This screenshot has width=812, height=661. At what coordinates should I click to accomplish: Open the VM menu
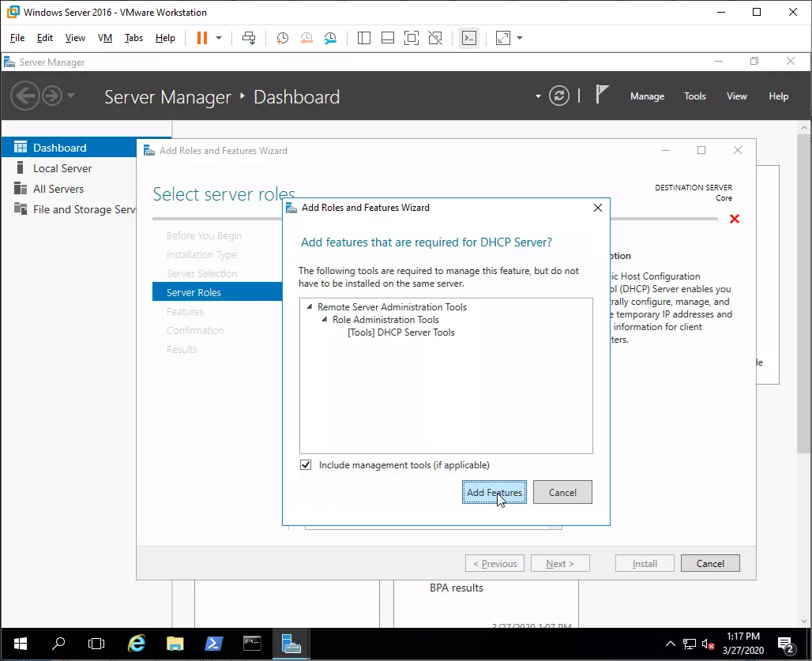[105, 38]
